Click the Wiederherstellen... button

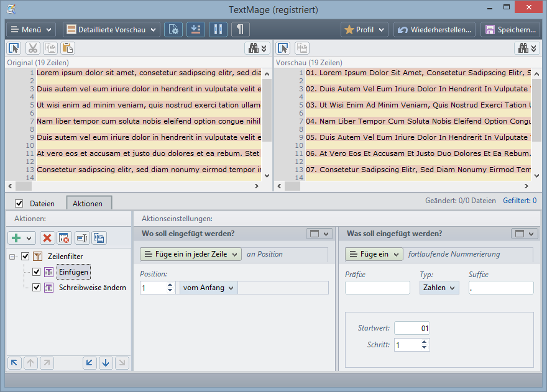(x=435, y=30)
